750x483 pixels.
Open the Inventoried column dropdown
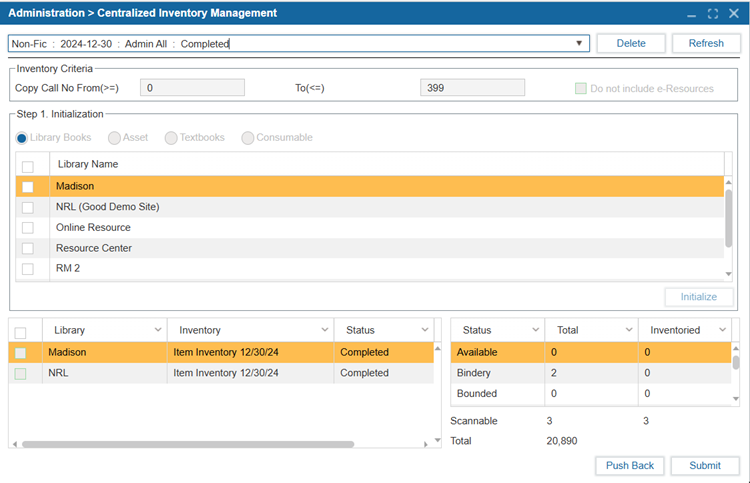[x=722, y=330]
